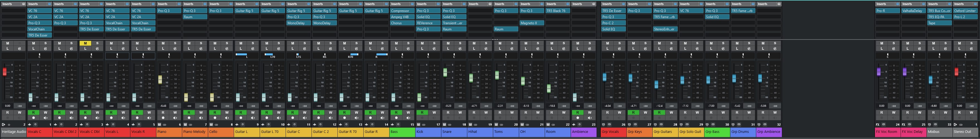Click Edit Channel Settings icon on Stereo Out
980x139 pixels.
(971, 49)
